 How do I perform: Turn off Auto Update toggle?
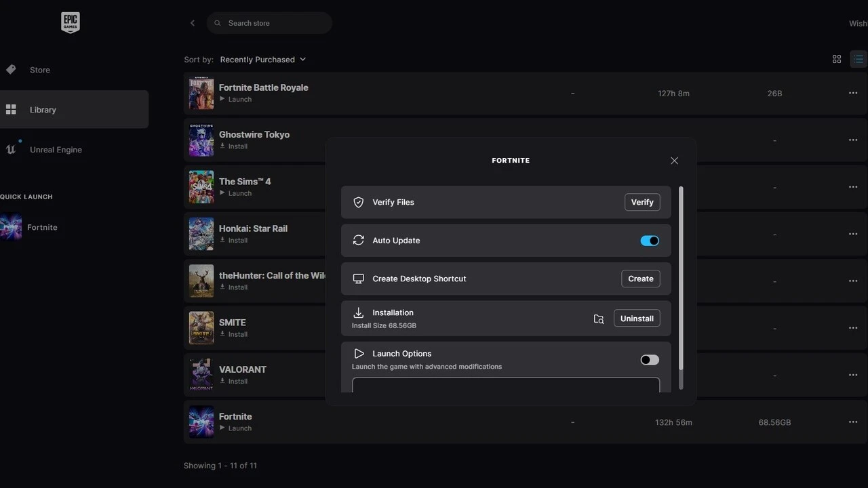[x=650, y=241]
